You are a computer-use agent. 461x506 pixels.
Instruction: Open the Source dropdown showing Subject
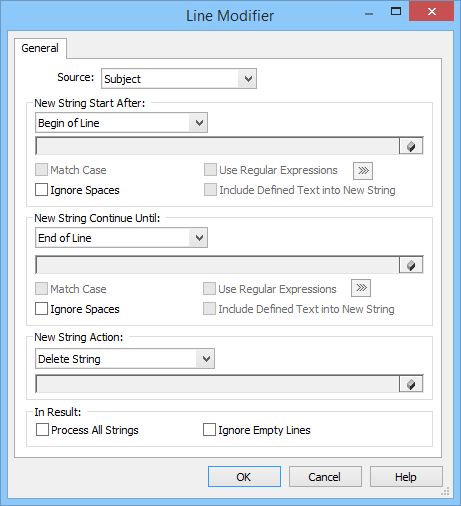(x=179, y=79)
